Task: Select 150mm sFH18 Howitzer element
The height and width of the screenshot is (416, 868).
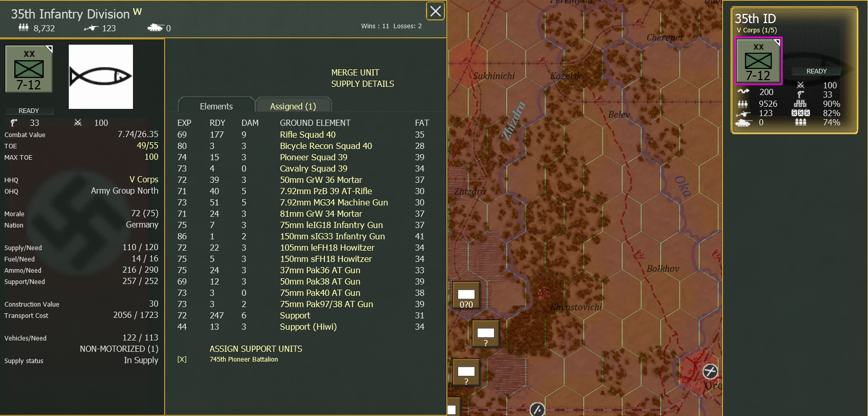Action: click(x=326, y=259)
